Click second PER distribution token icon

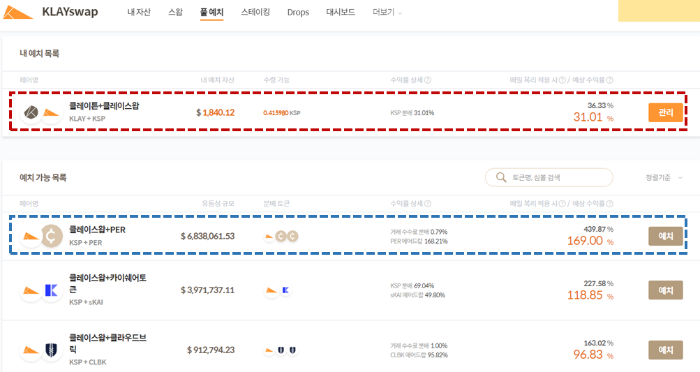[292, 236]
